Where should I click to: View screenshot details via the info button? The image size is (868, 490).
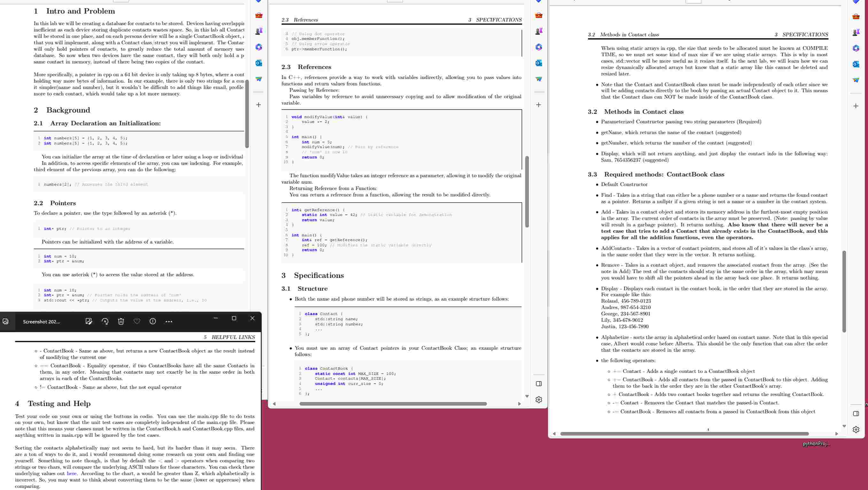click(x=152, y=322)
